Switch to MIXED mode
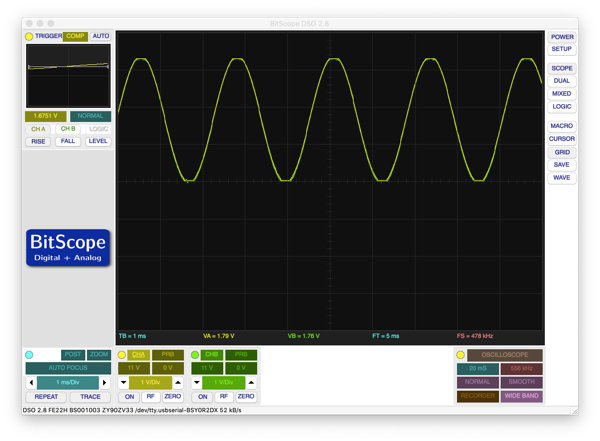Screen dimensions: 600x441 point(562,94)
